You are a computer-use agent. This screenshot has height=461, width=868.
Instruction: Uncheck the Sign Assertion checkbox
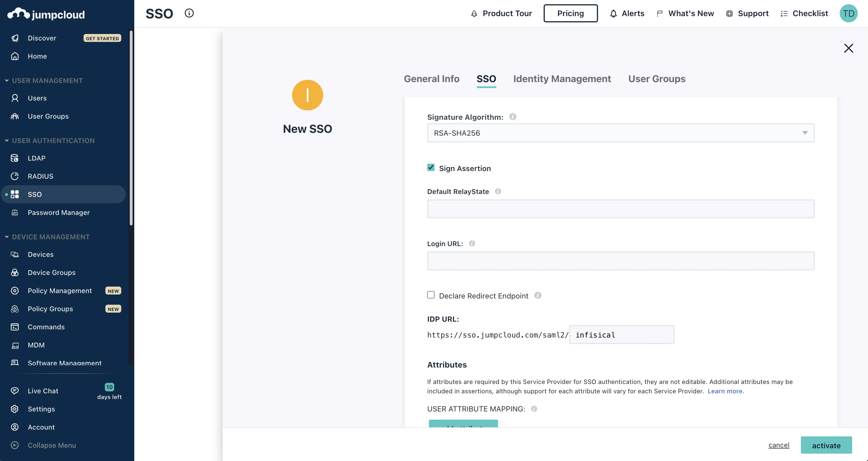pyautogui.click(x=431, y=168)
